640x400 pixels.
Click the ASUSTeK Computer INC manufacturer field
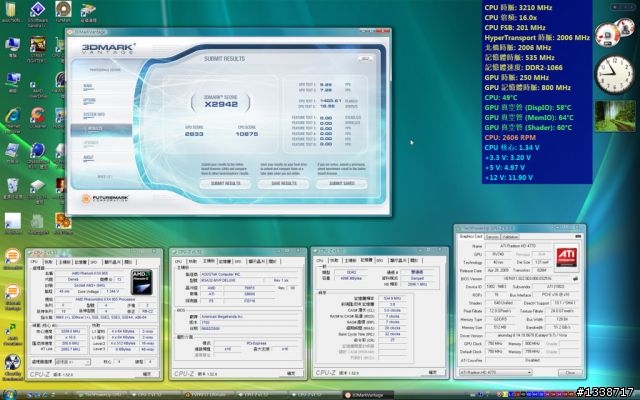coord(251,274)
